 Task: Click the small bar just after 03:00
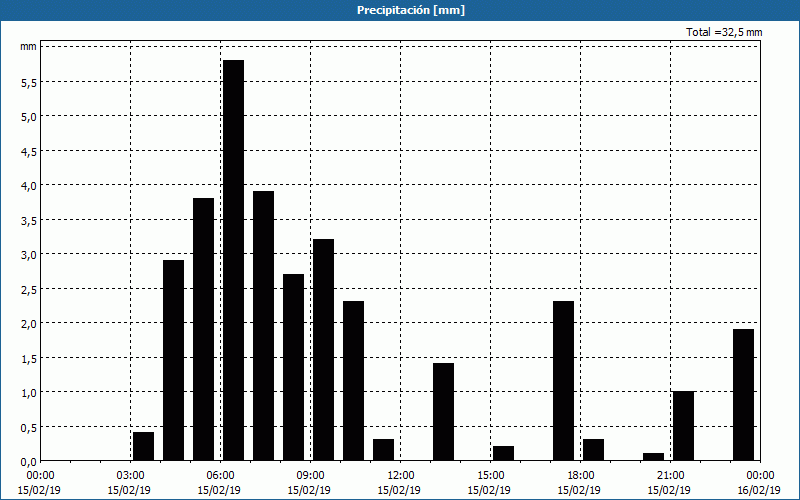point(143,446)
